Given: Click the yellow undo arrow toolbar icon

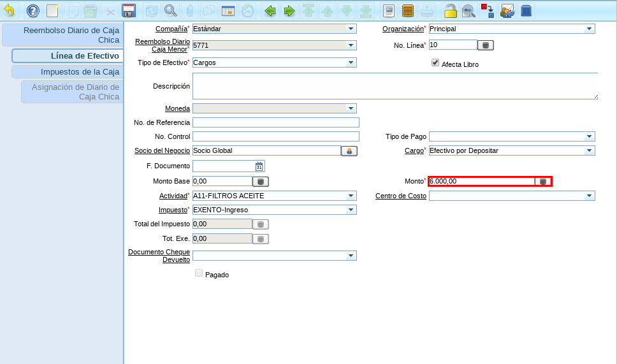Looking at the screenshot, I should tap(9, 11).
